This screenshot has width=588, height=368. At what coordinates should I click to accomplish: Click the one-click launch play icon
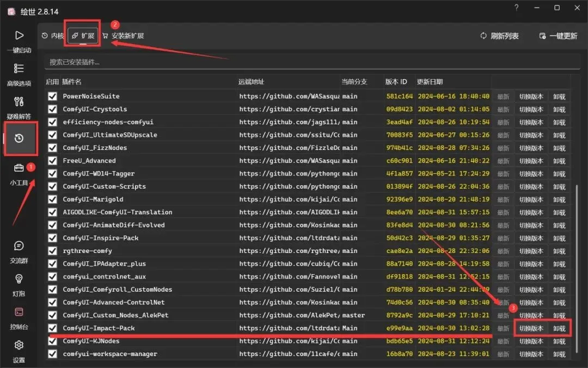[19, 35]
